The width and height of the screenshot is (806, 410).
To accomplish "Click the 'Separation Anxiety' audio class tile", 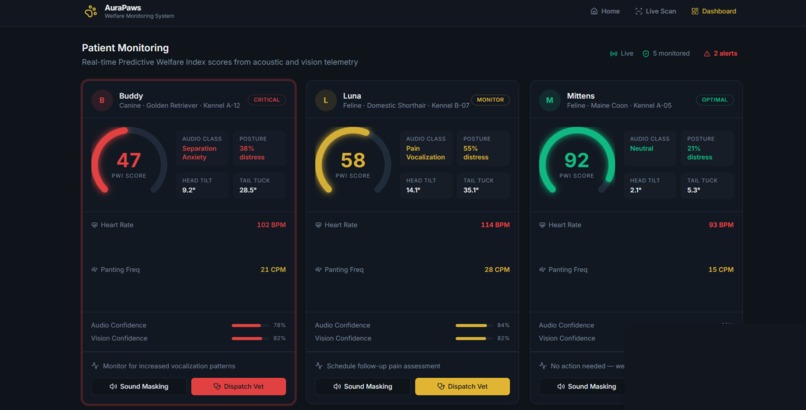I will [203, 148].
